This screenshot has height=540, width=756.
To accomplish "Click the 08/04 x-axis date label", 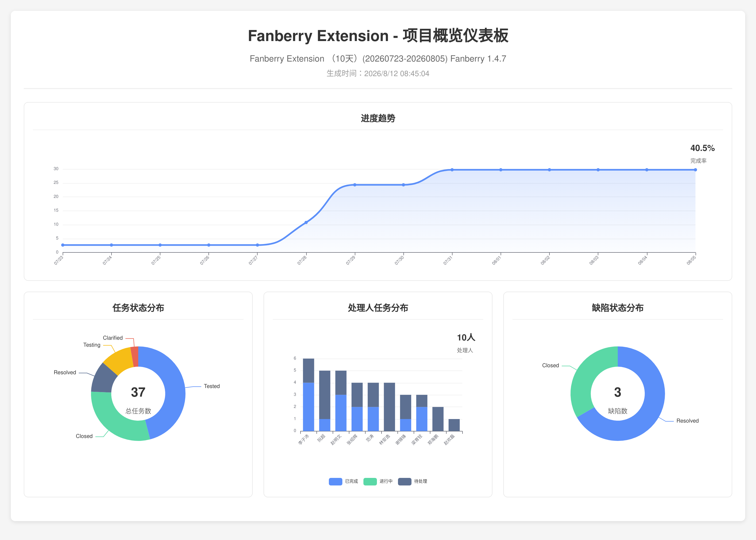I will point(642,260).
